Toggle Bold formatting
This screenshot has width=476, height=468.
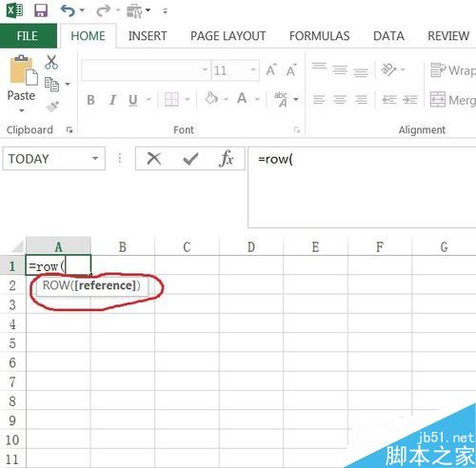pos(90,100)
